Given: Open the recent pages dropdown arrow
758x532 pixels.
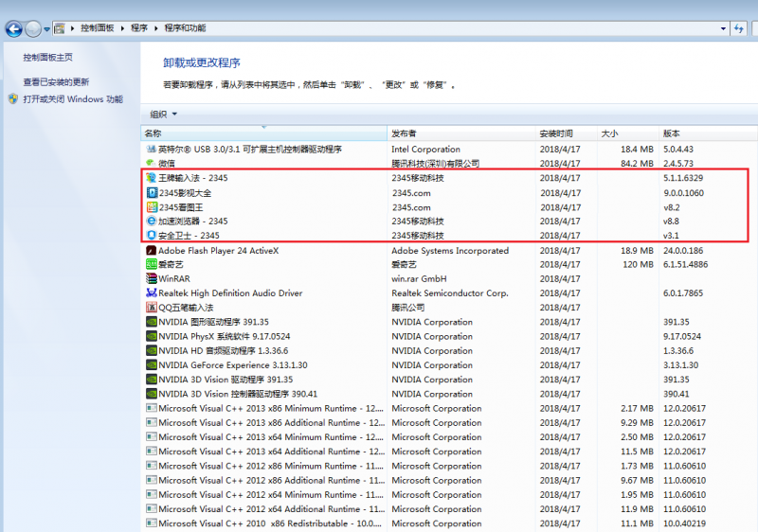Looking at the screenshot, I should pyautogui.click(x=46, y=29).
